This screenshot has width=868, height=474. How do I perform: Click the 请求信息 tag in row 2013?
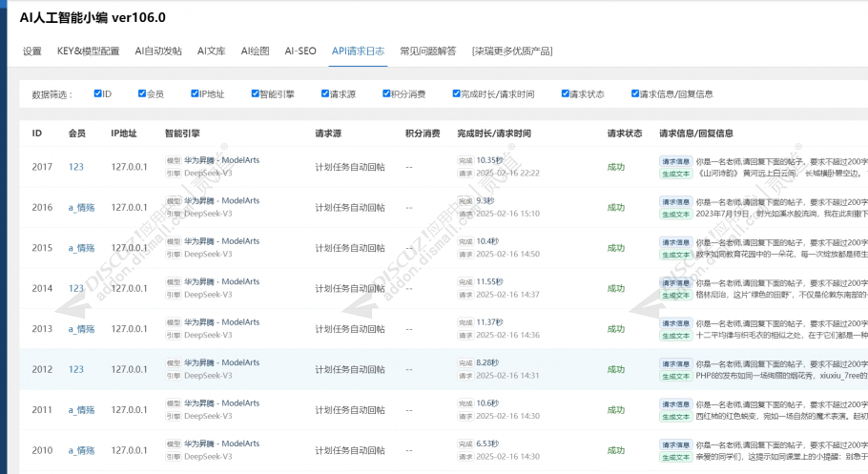(676, 322)
